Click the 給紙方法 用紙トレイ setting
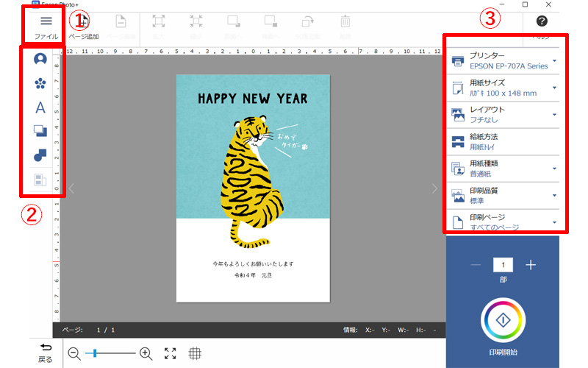588x368 pixels. pos(503,142)
